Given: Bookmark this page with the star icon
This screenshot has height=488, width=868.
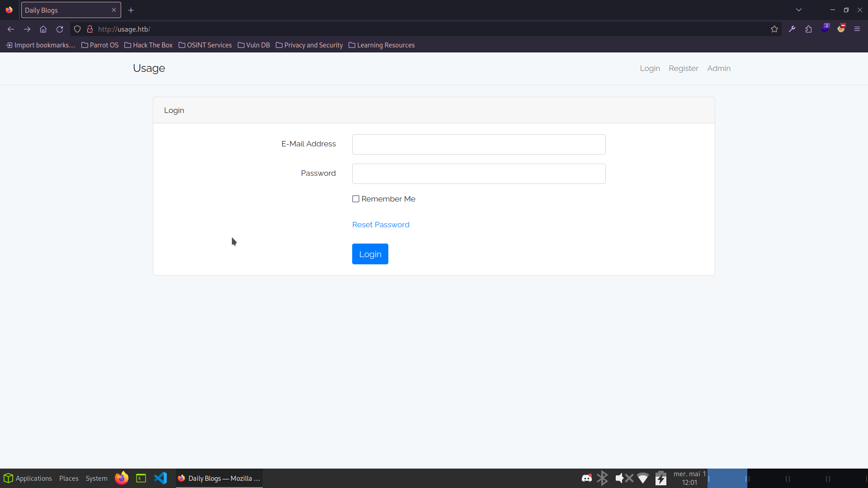Looking at the screenshot, I should [x=774, y=28].
